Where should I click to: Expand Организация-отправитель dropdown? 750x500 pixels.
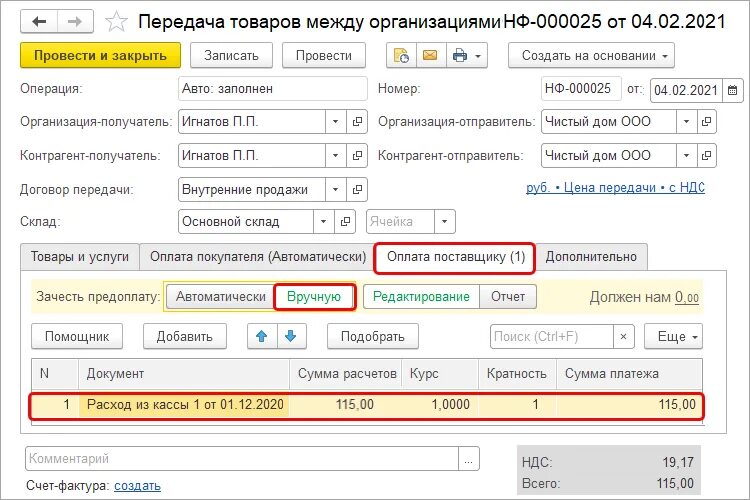pos(686,122)
